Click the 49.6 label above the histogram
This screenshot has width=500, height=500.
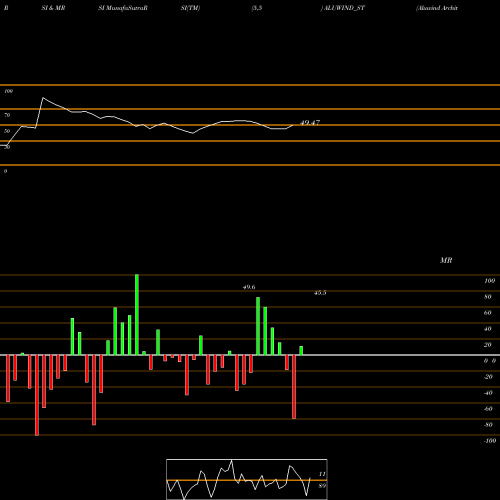click(249, 287)
